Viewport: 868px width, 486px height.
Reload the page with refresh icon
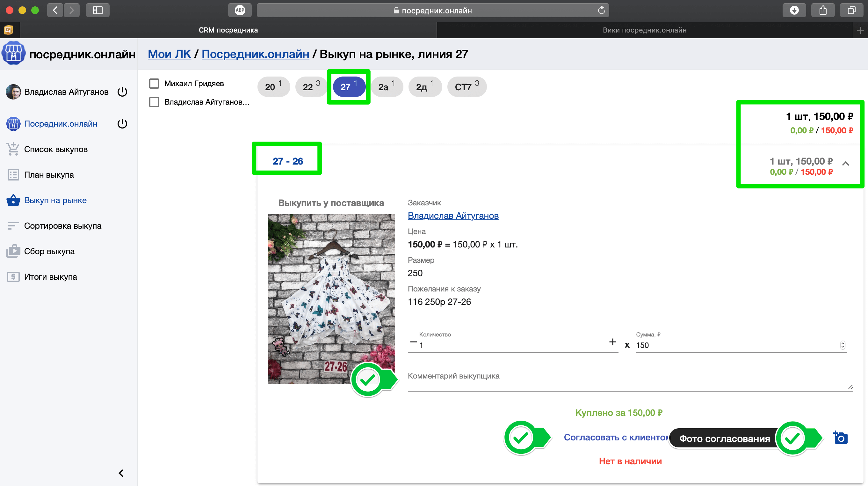point(601,10)
